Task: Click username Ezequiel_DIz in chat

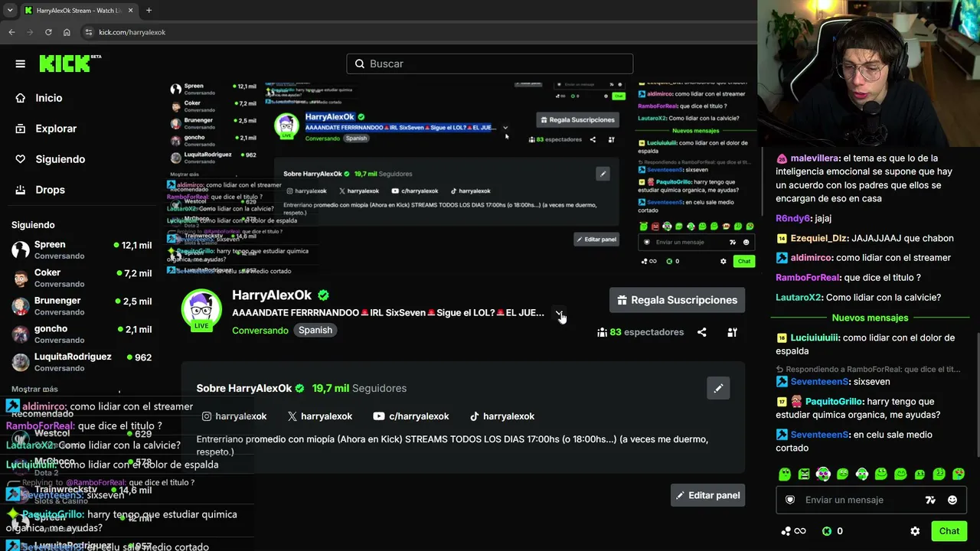Action: pos(819,238)
